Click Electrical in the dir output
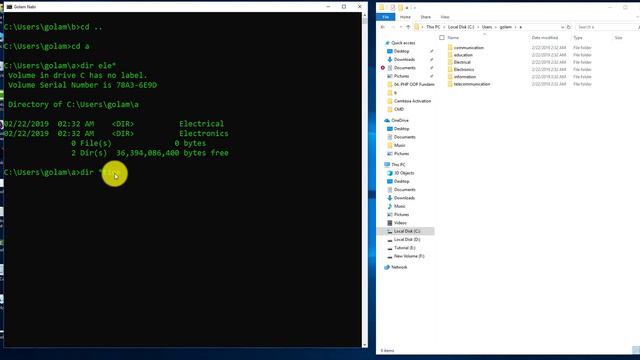Viewport: 640px width, 360px height. pos(201,124)
